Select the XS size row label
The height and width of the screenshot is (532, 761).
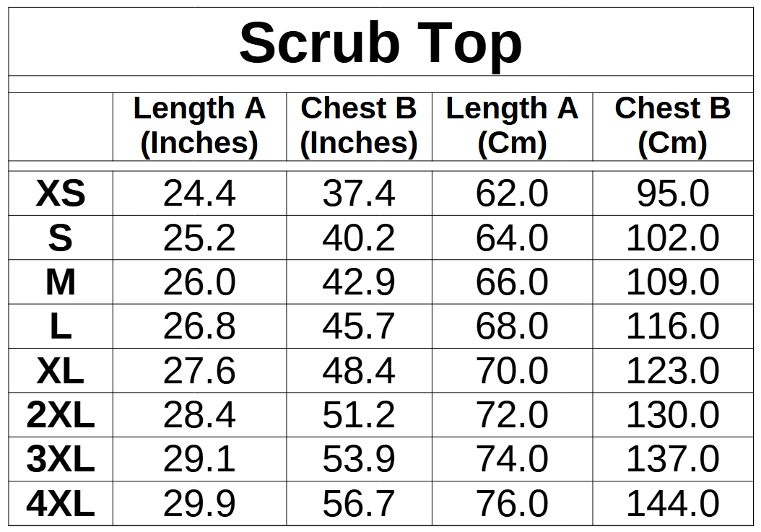tap(61, 193)
